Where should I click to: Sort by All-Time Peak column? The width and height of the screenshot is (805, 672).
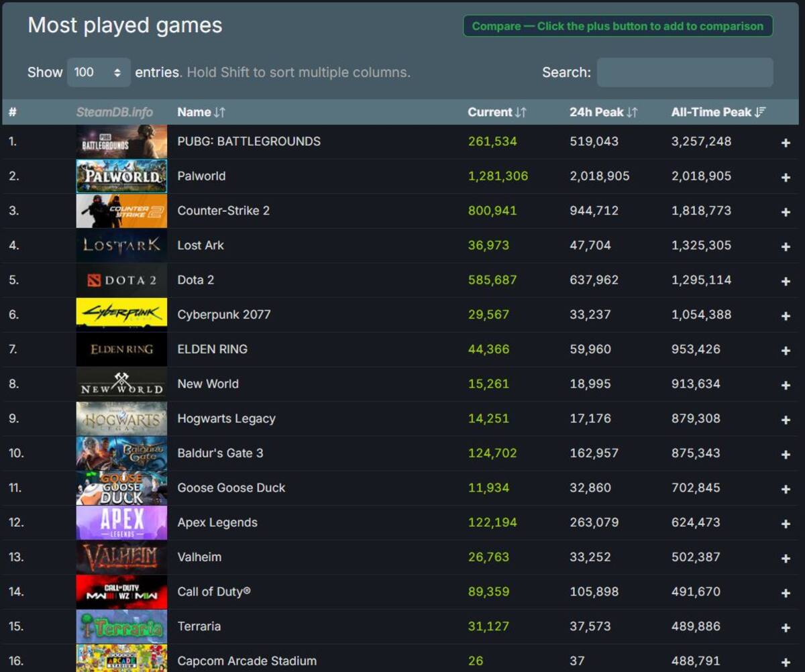point(718,112)
